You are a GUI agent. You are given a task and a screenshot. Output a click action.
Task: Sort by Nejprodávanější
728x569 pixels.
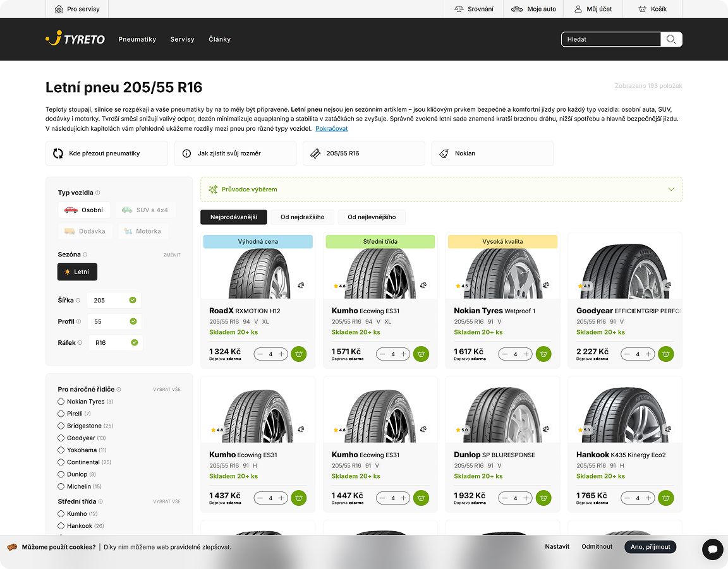(x=234, y=217)
